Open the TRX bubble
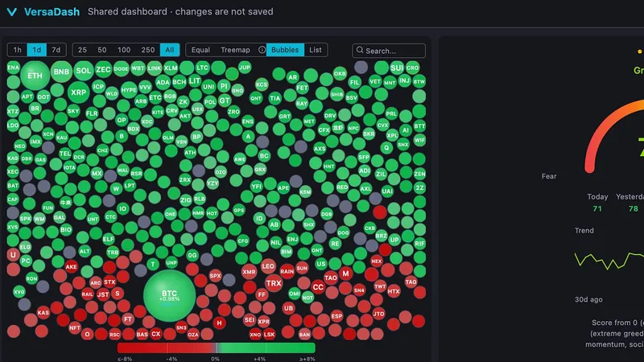 coord(273,283)
